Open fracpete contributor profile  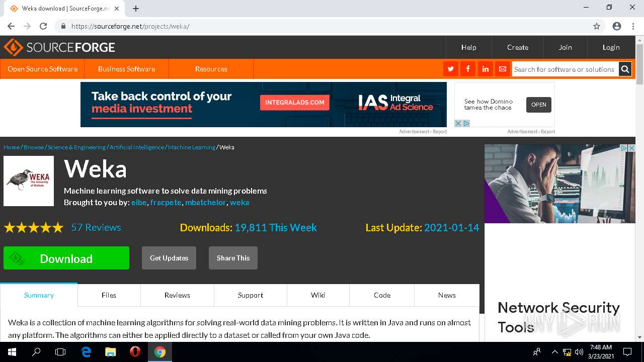166,203
